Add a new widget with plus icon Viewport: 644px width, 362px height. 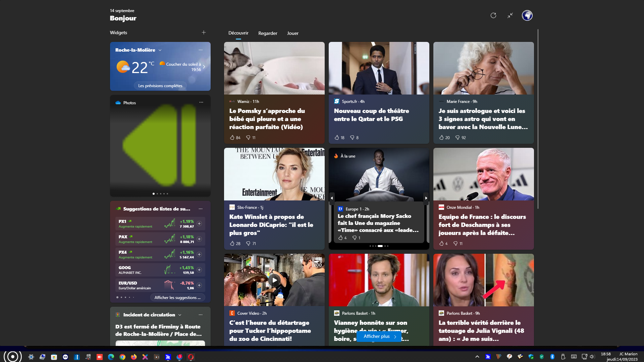[204, 33]
